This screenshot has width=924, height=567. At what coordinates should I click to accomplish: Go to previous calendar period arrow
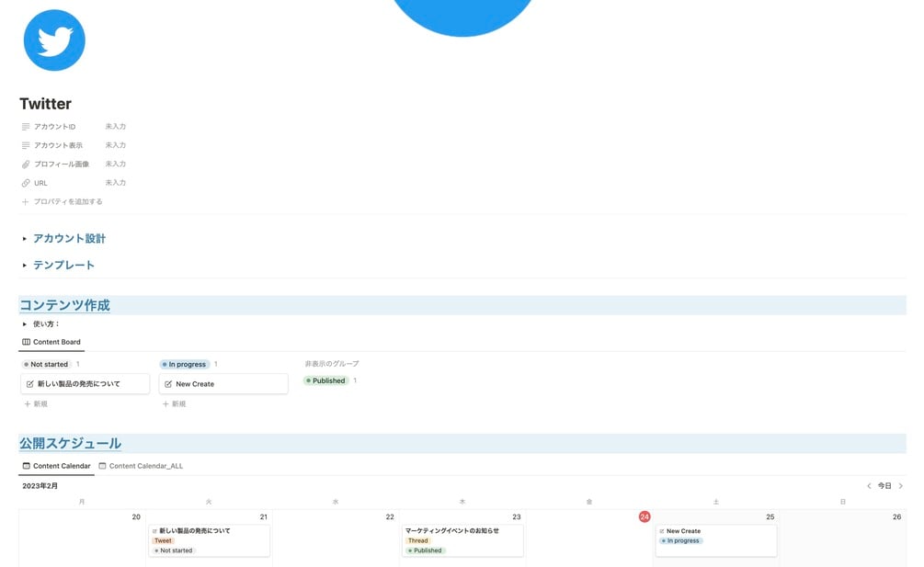click(x=869, y=486)
